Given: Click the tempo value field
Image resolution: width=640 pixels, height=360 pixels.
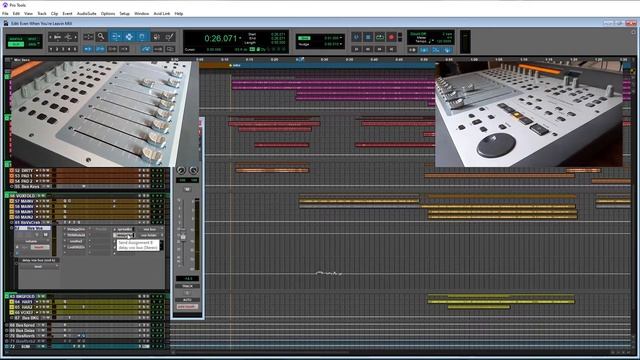Looking at the screenshot, I should [x=444, y=41].
